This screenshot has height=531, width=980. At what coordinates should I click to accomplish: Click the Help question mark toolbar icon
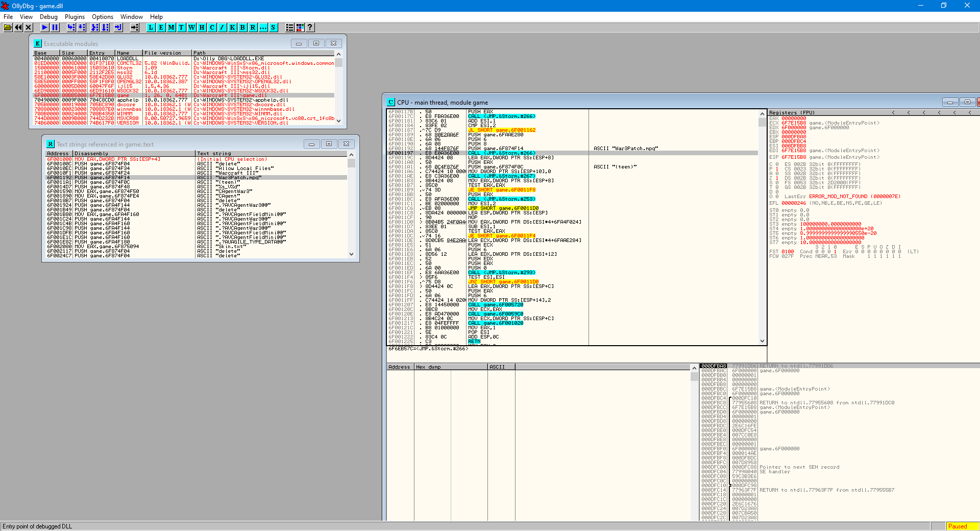tap(310, 28)
